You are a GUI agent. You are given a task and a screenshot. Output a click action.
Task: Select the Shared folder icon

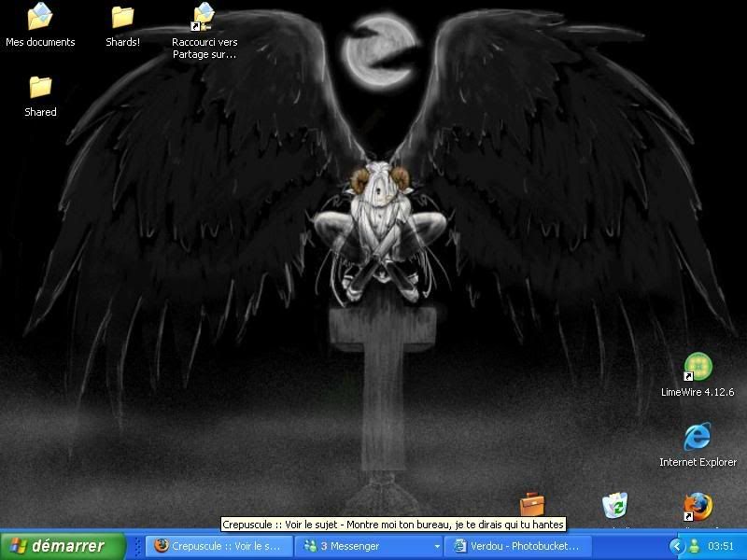[40, 95]
